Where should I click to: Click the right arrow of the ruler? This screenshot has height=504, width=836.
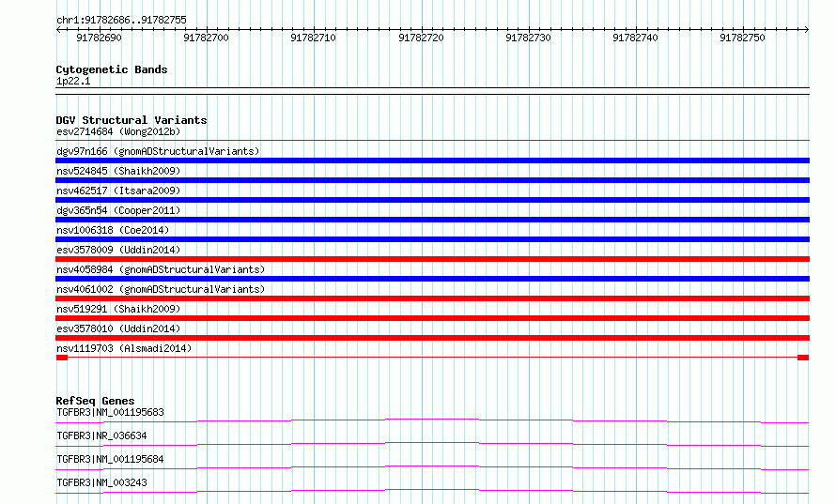coord(807,30)
